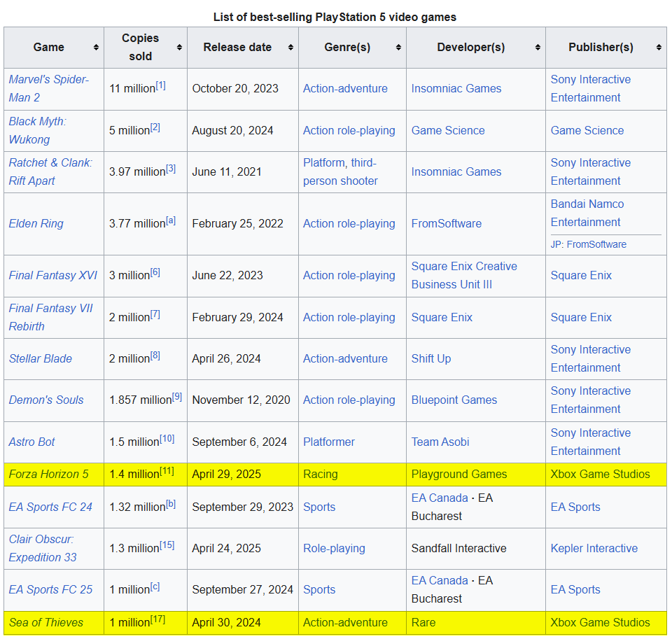Click Game Science in the Developer(s) column
This screenshot has height=639, width=672.
pyautogui.click(x=448, y=130)
